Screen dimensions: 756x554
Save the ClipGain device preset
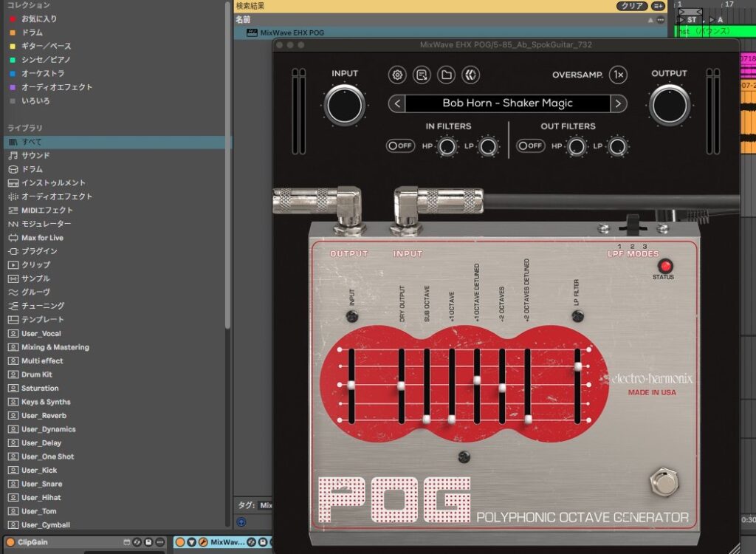(x=148, y=542)
